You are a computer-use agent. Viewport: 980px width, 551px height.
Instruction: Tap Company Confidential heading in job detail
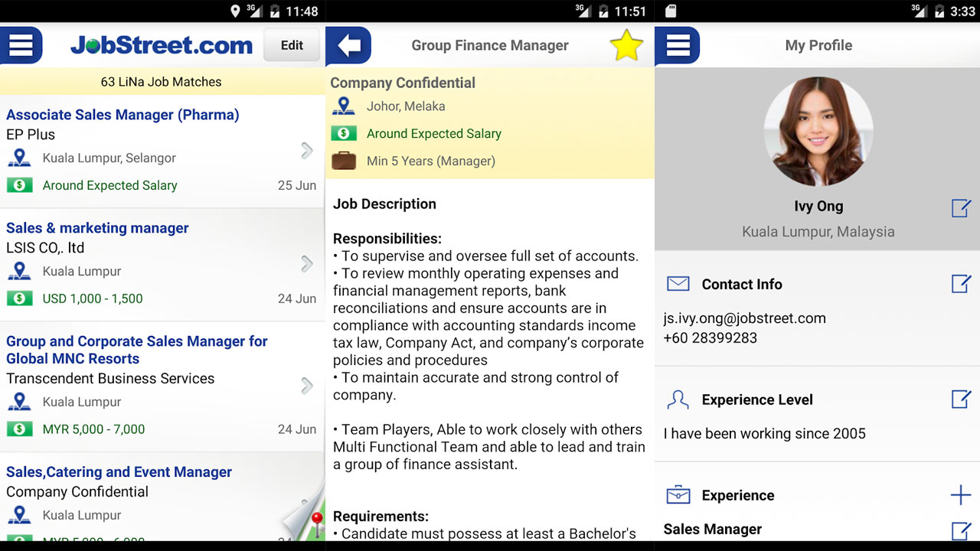403,83
